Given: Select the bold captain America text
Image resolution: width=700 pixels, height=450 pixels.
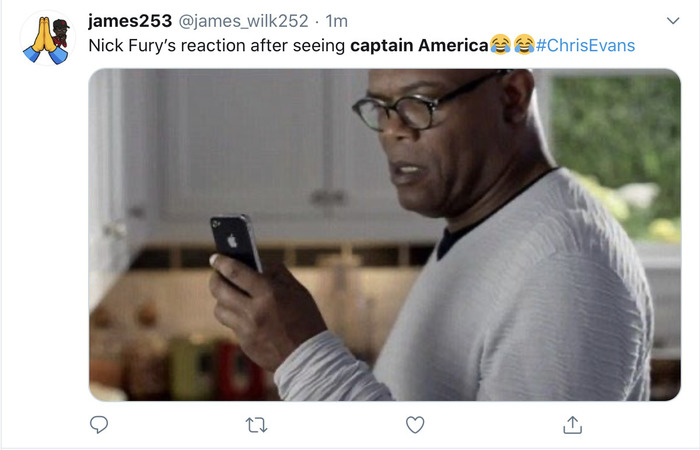Looking at the screenshot, I should (x=419, y=46).
